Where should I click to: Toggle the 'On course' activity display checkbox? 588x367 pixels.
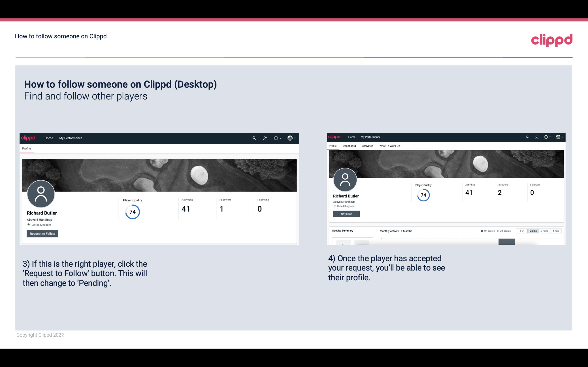tap(481, 231)
